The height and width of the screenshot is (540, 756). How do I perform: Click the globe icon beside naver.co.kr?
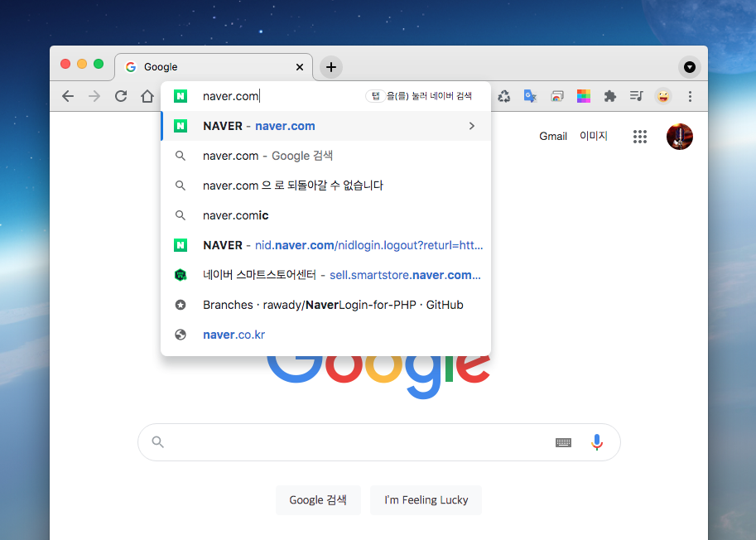coord(181,335)
